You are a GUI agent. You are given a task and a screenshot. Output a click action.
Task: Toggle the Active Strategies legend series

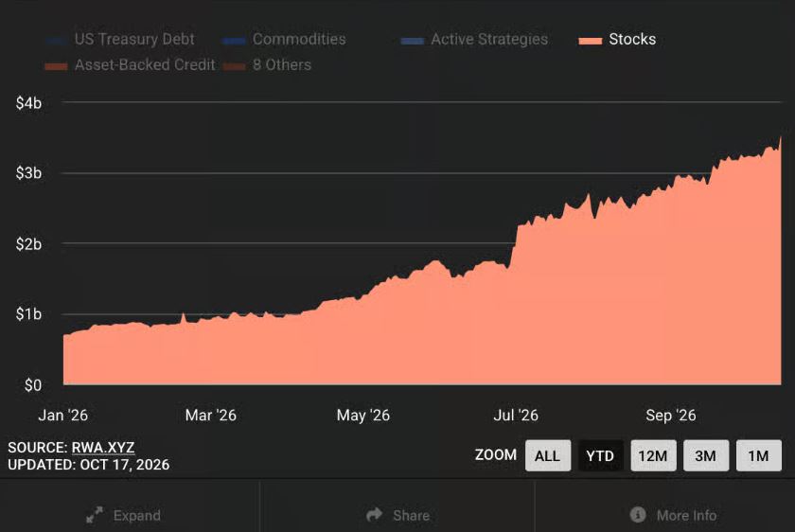click(474, 39)
